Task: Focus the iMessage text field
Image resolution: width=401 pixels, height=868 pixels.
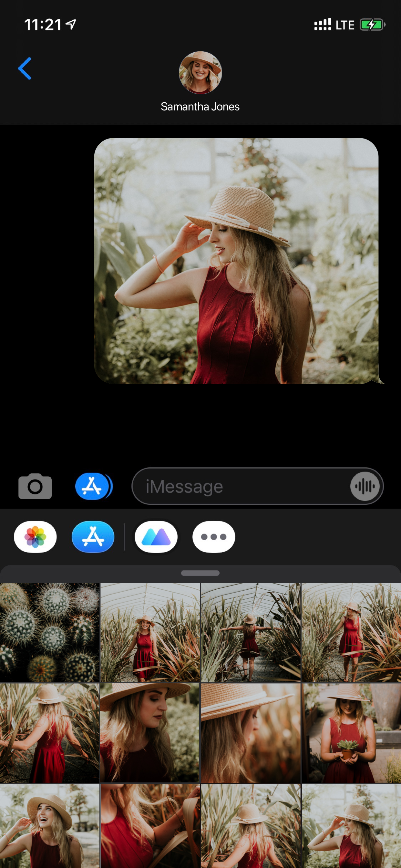Action: coord(257,486)
